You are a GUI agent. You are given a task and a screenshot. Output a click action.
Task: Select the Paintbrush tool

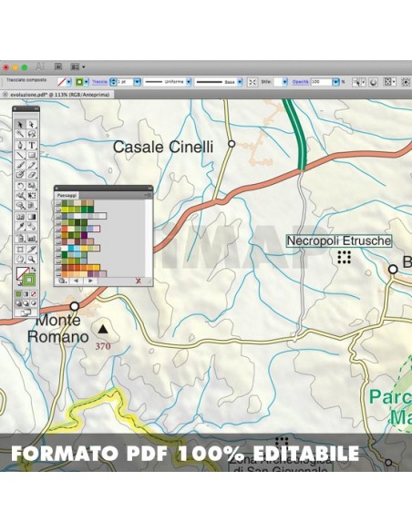point(20,165)
